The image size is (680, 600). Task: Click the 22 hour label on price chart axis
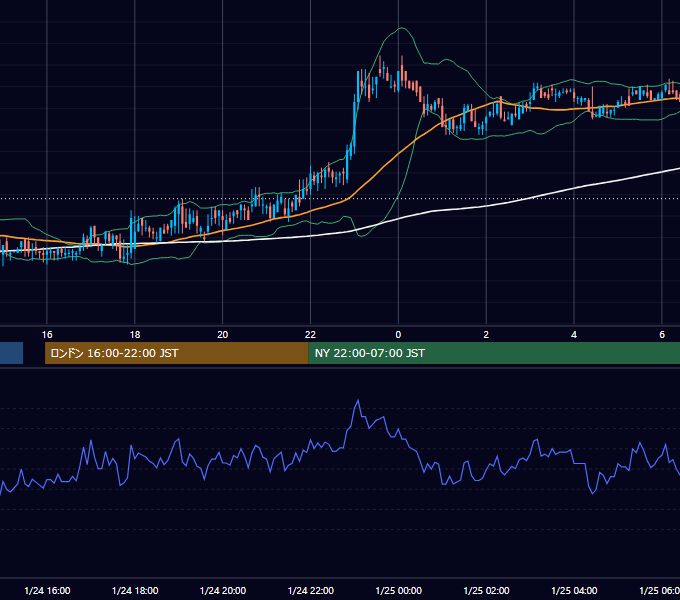point(311,335)
